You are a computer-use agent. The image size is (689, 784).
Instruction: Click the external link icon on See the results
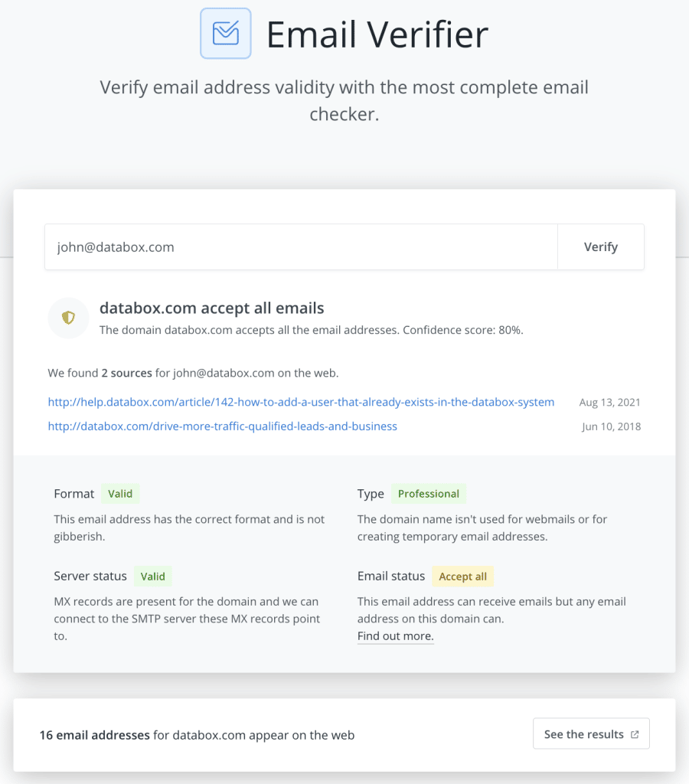point(635,734)
